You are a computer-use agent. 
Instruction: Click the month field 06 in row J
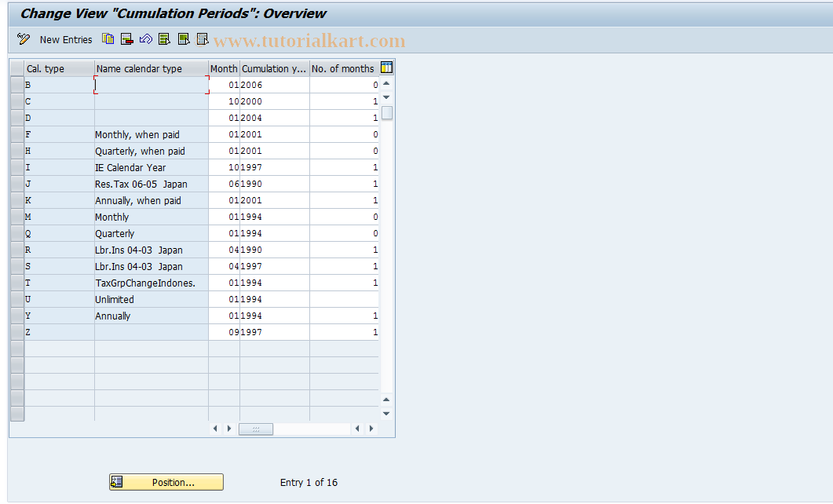[225, 184]
